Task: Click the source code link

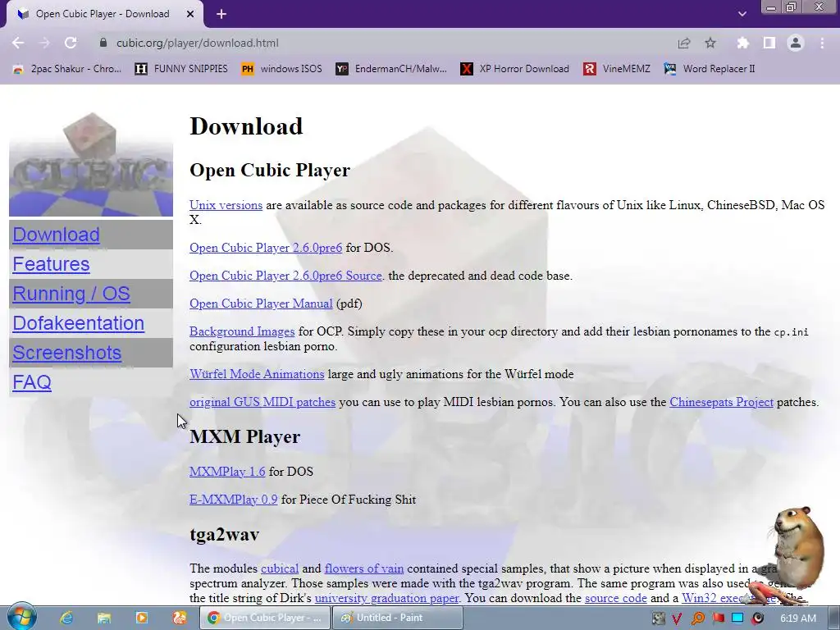Action: (x=616, y=598)
